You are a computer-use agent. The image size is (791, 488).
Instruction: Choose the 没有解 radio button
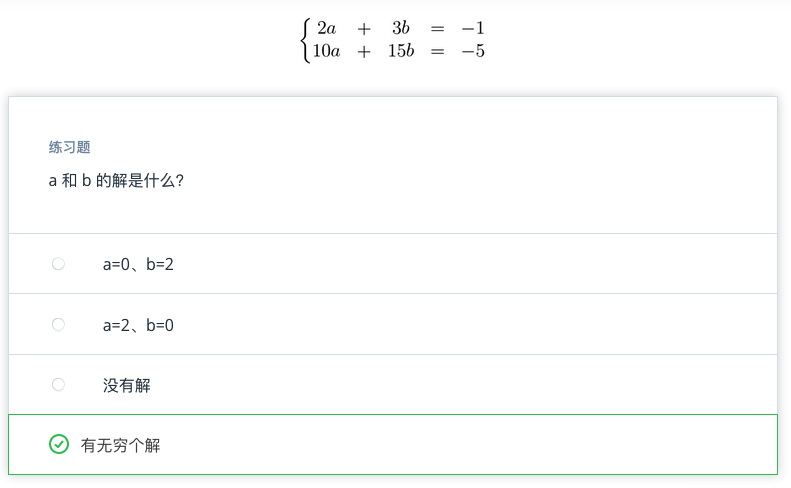(58, 385)
